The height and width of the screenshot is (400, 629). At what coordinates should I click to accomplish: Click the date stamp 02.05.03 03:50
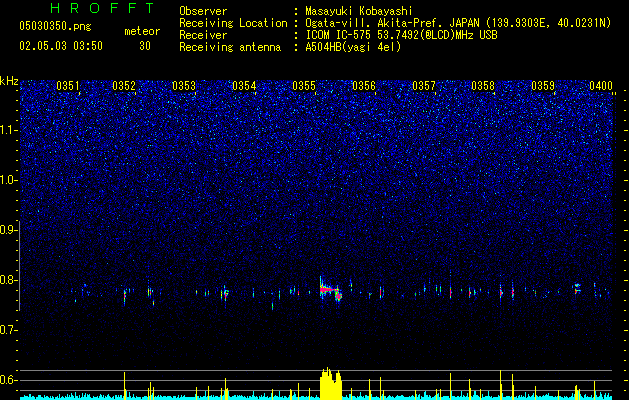[61, 46]
